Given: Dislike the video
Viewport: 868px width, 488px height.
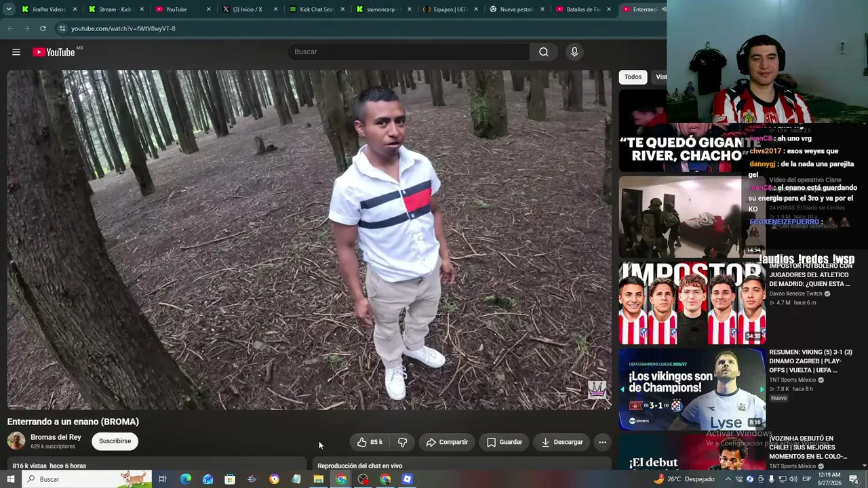Looking at the screenshot, I should (402, 442).
